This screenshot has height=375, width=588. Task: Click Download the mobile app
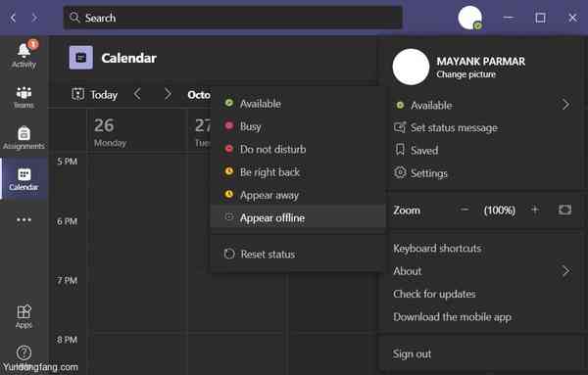(452, 317)
